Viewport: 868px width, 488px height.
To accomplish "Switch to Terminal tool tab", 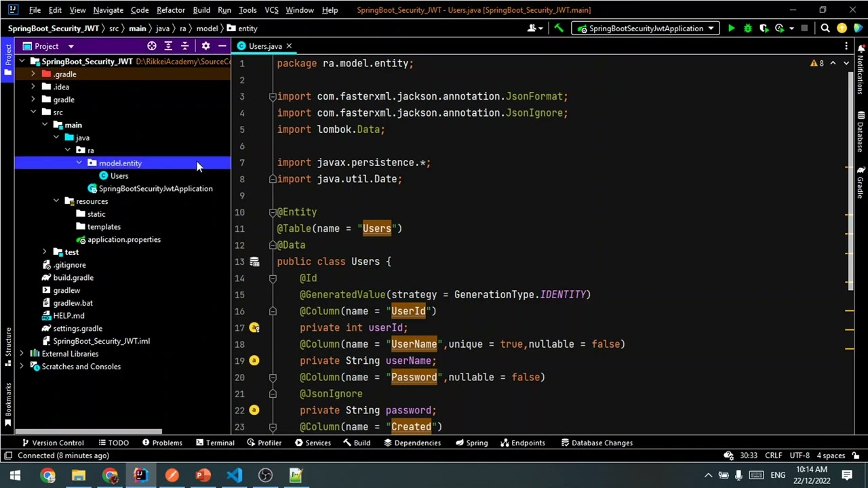I will 214,443.
